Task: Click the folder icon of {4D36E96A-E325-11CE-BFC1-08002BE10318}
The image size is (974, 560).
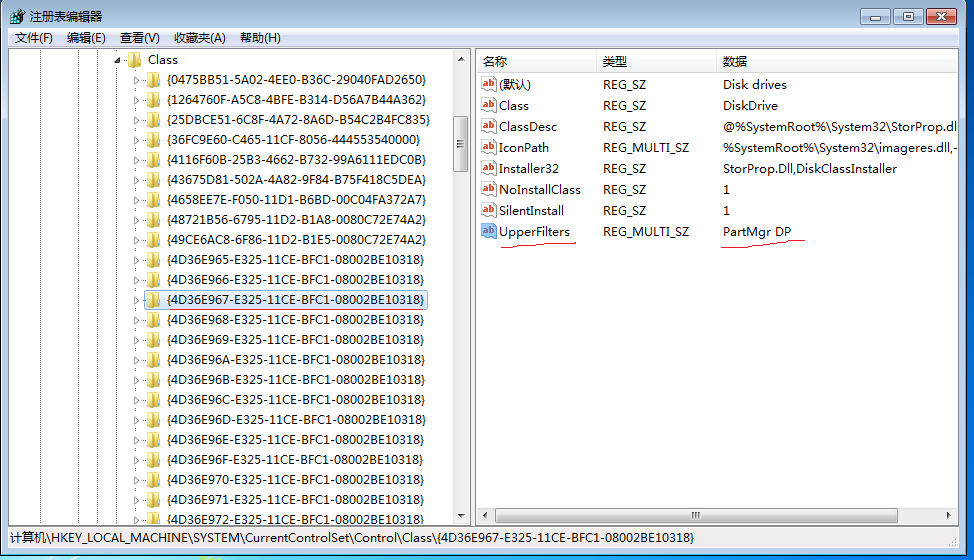Action: pyautogui.click(x=153, y=359)
